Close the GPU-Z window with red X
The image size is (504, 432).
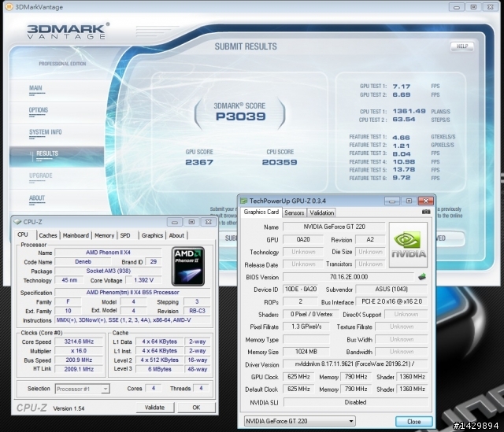pos(425,201)
